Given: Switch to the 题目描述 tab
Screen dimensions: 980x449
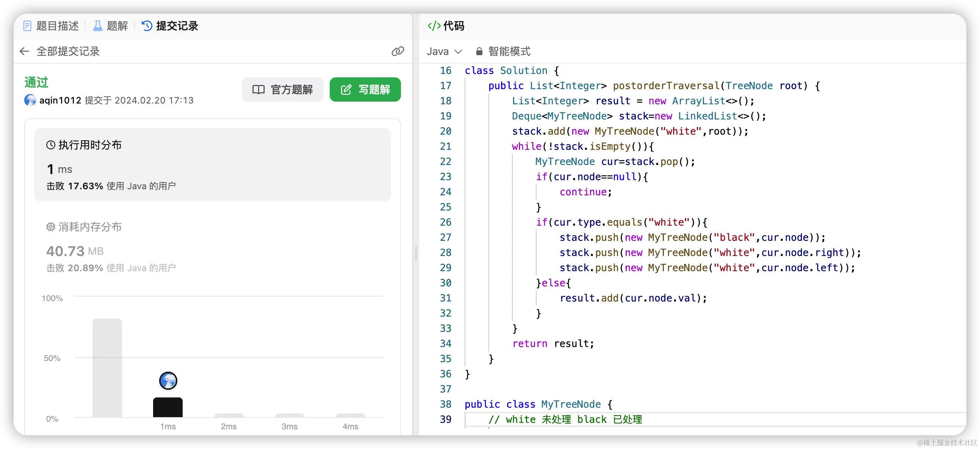Looking at the screenshot, I should 52,26.
